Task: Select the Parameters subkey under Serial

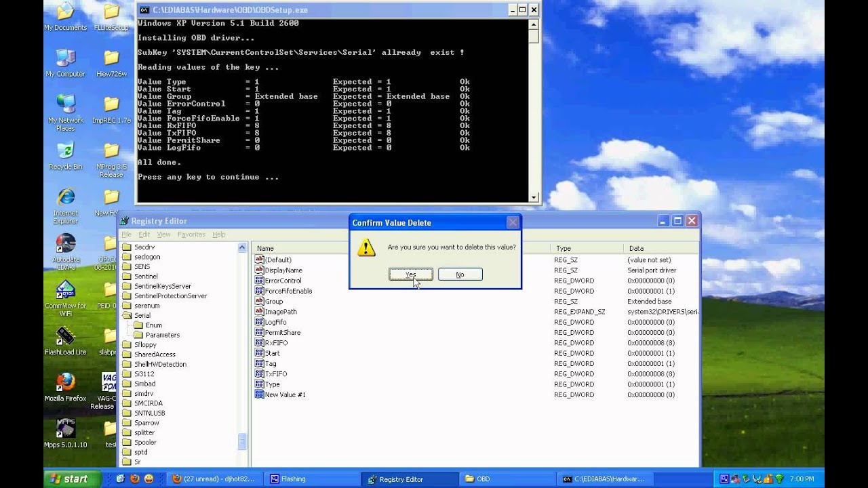Action: pyautogui.click(x=163, y=335)
